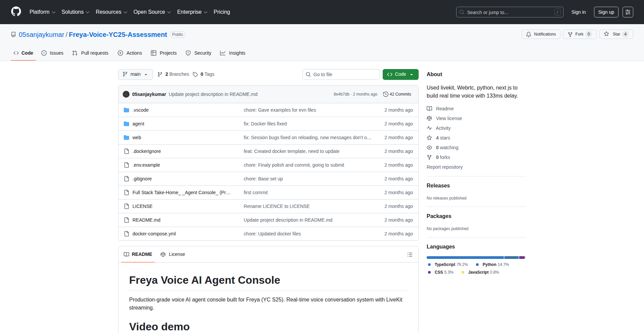Open the README outline list icon
Image resolution: width=644 pixels, height=333 pixels.
click(x=410, y=255)
